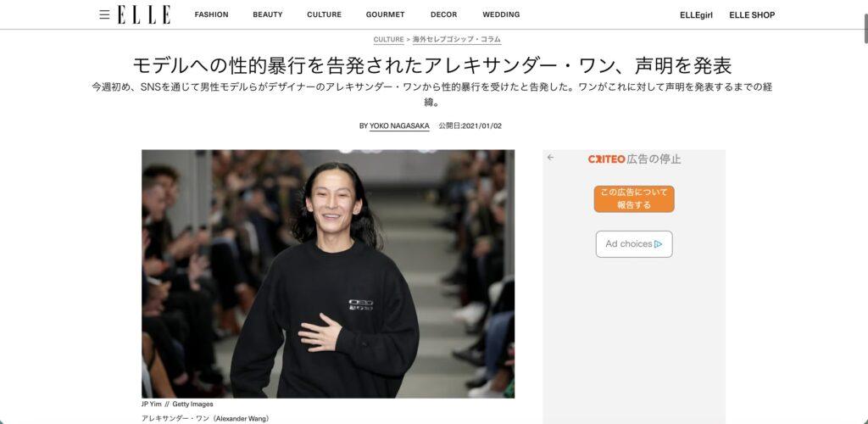Image resolution: width=868 pixels, height=424 pixels.
Task: Open the FASHION menu
Action: tap(211, 15)
